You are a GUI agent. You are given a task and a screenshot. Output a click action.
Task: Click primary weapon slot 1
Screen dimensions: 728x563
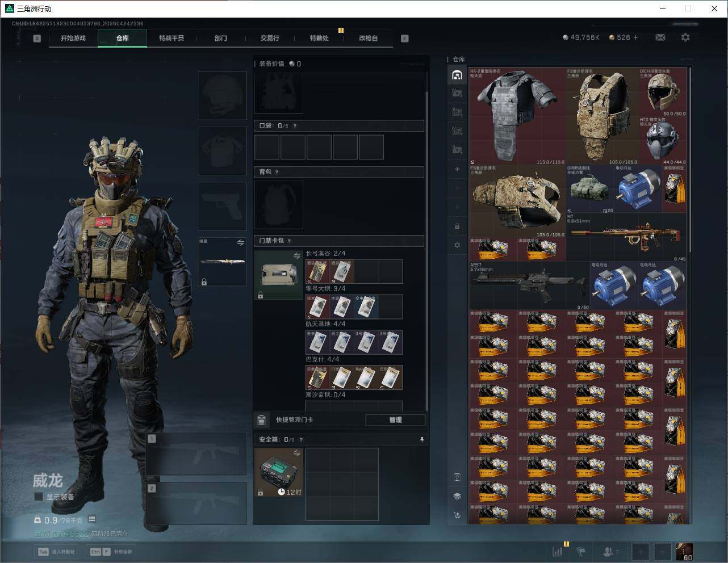196,454
